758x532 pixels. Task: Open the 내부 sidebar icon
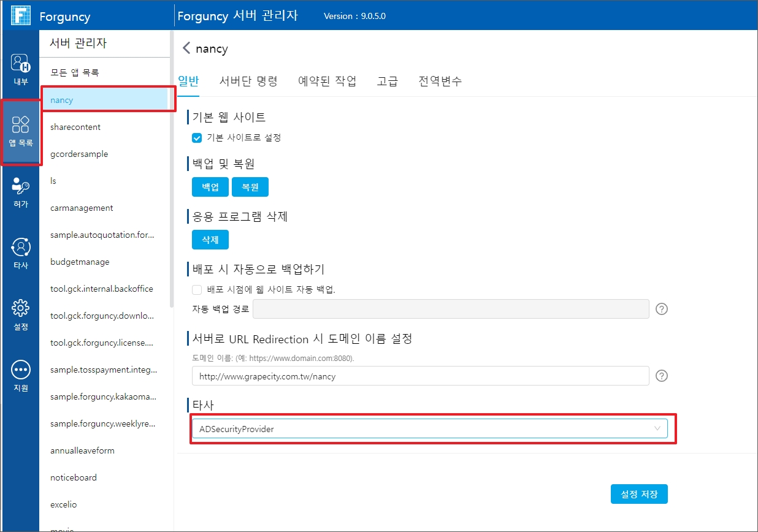21,68
